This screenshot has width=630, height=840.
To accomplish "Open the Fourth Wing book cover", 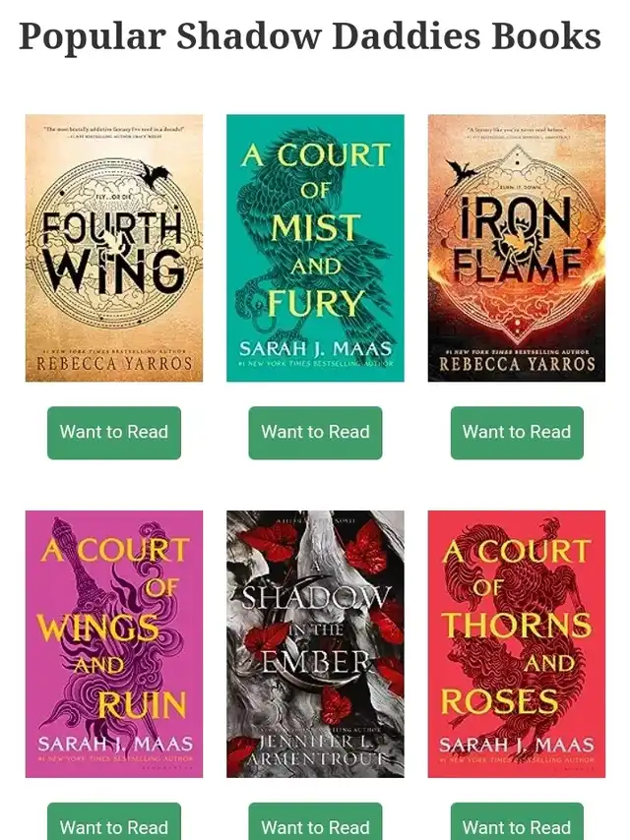I will point(113,248).
